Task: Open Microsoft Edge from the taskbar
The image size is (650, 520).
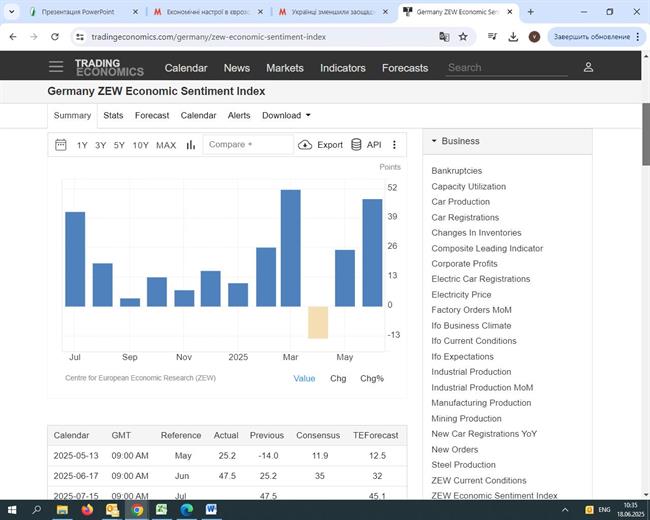Action: 187,510
